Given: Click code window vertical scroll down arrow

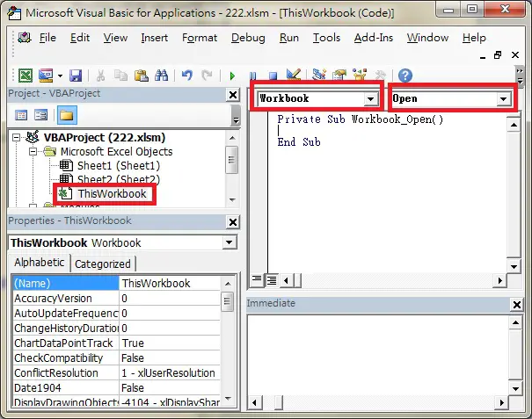Looking at the screenshot, I should 514,266.
